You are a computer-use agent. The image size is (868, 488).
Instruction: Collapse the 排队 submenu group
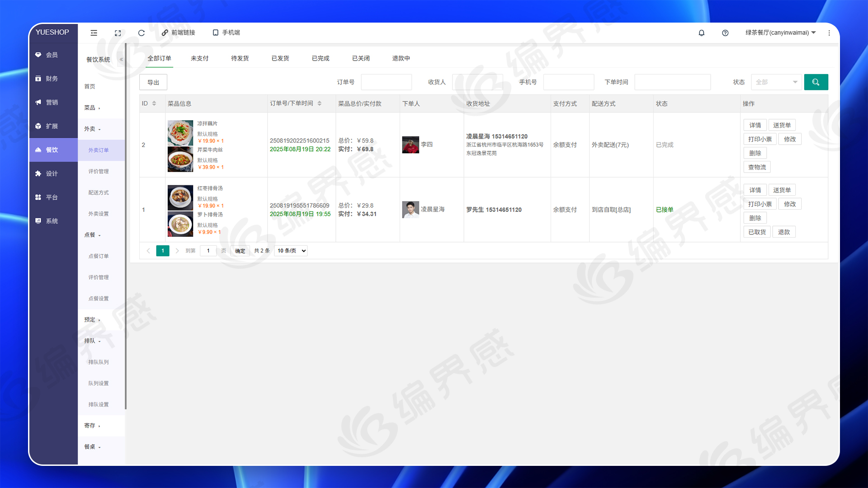[101, 341]
